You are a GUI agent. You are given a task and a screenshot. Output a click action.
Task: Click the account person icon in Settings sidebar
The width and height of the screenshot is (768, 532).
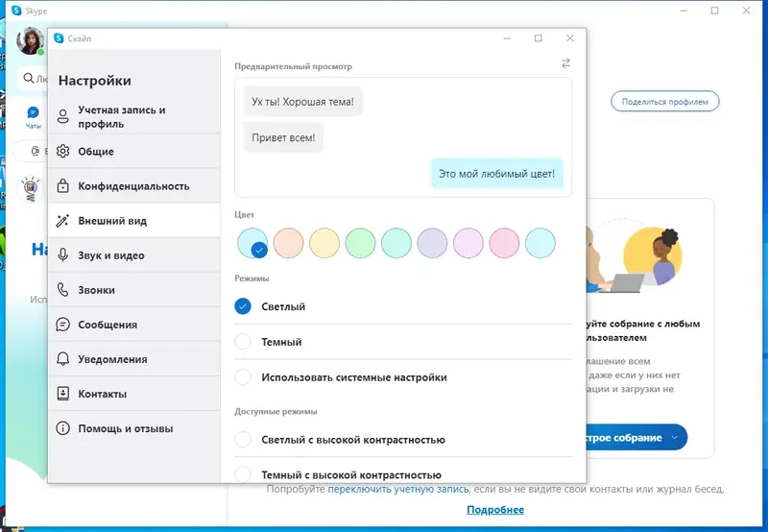(62, 116)
